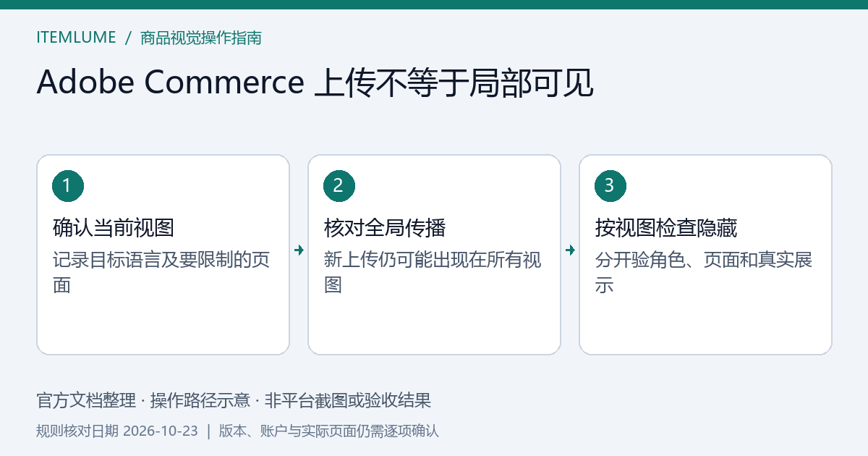Image resolution: width=868 pixels, height=456 pixels.
Task: Click the step 1 number badge
Action: [68, 186]
